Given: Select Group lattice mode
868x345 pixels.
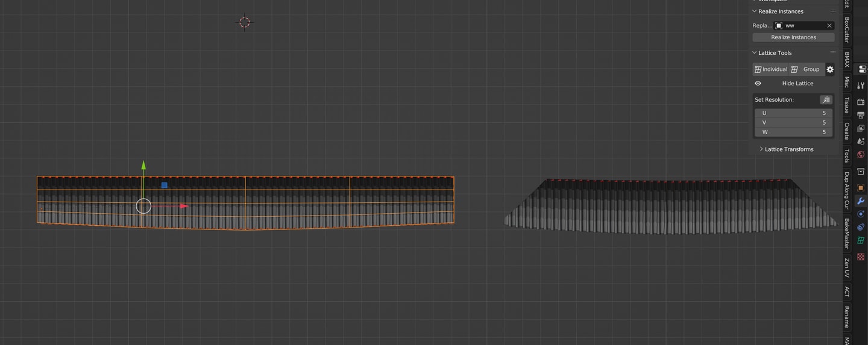Looking at the screenshot, I should pyautogui.click(x=807, y=69).
